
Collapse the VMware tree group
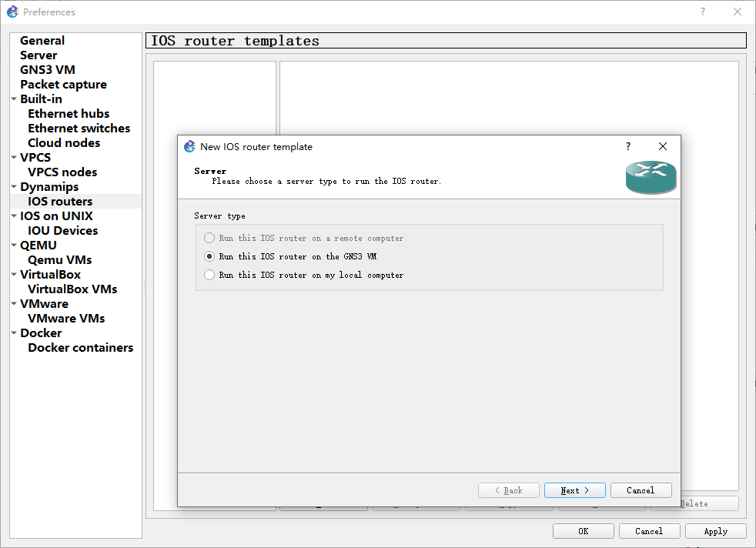click(x=14, y=304)
